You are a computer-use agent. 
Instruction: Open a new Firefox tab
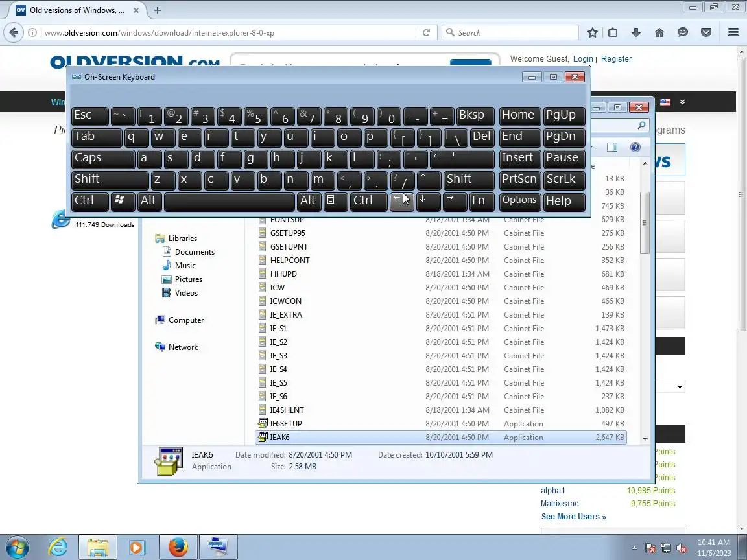tap(158, 10)
